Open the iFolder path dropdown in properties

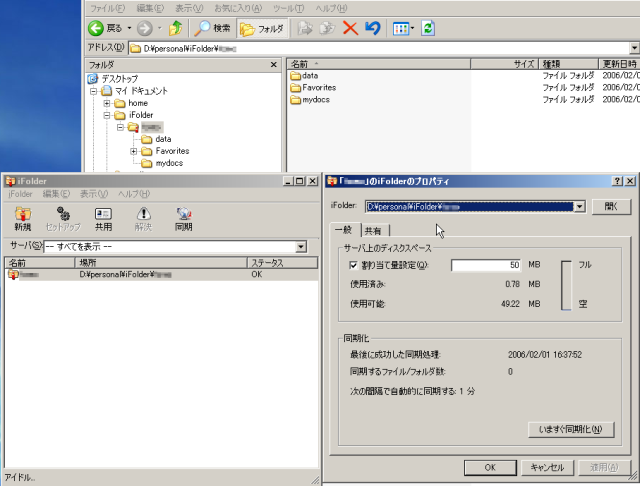[x=579, y=206]
